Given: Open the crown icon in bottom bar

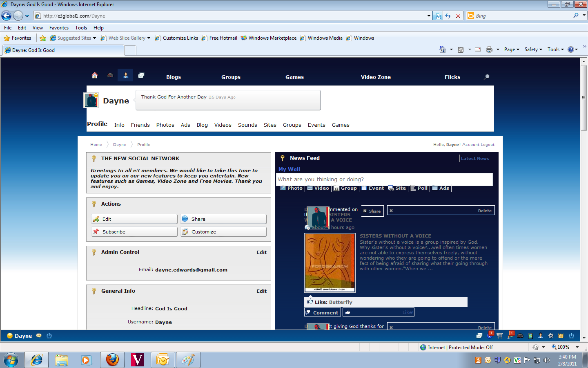Looking at the screenshot, I should 561,336.
